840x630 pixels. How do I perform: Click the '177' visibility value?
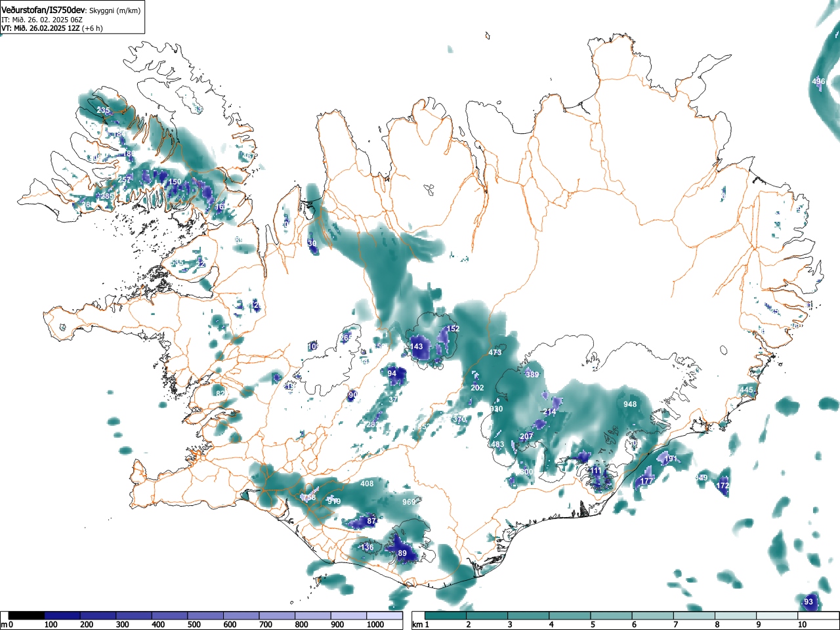pyautogui.click(x=646, y=481)
